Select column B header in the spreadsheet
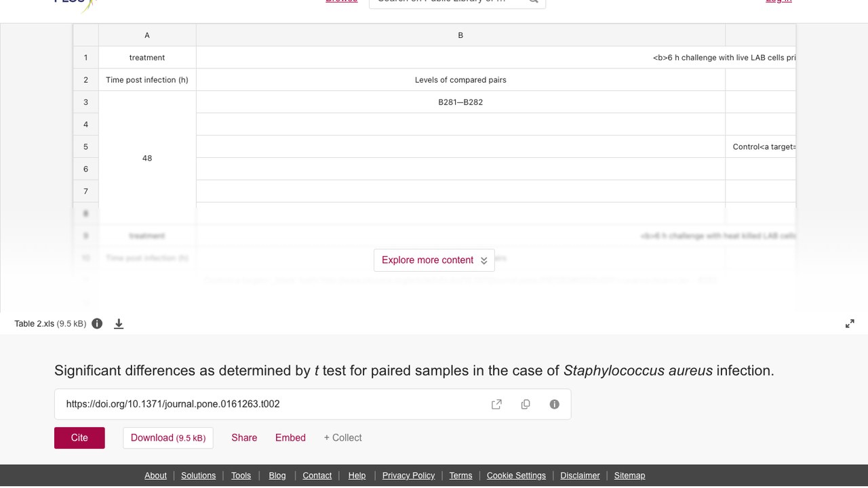This screenshot has height=488, width=868. 460,35
